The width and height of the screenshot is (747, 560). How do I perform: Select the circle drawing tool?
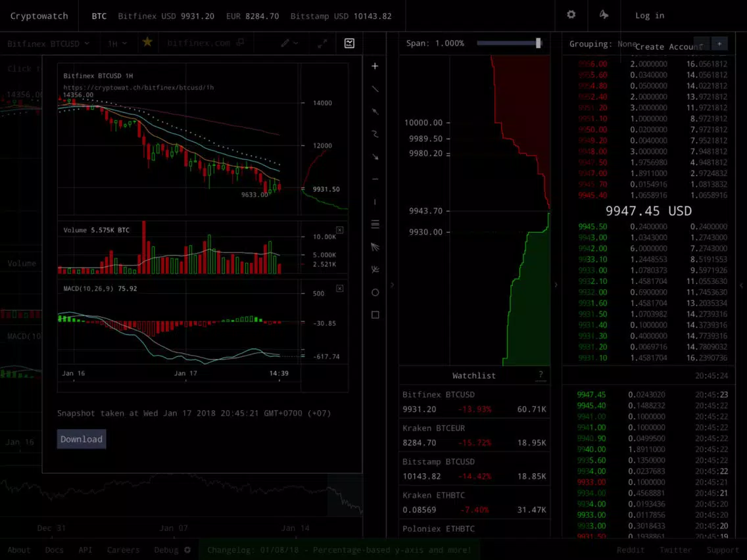pos(375,292)
